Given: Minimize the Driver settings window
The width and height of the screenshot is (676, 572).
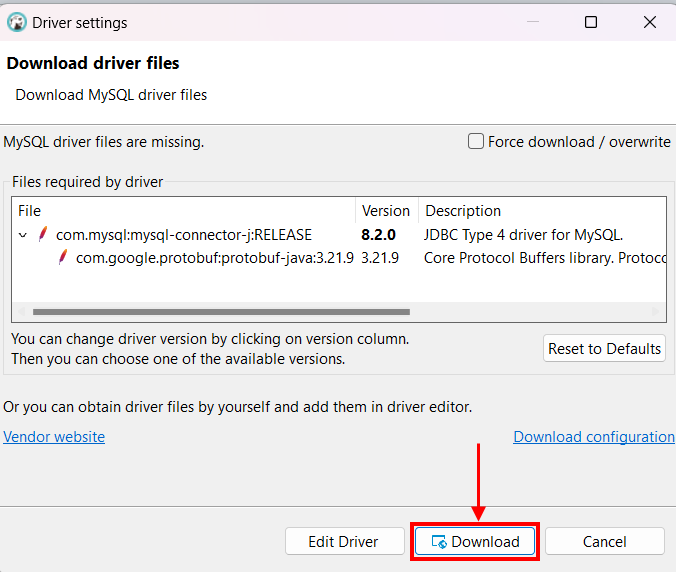Looking at the screenshot, I should click(533, 22).
